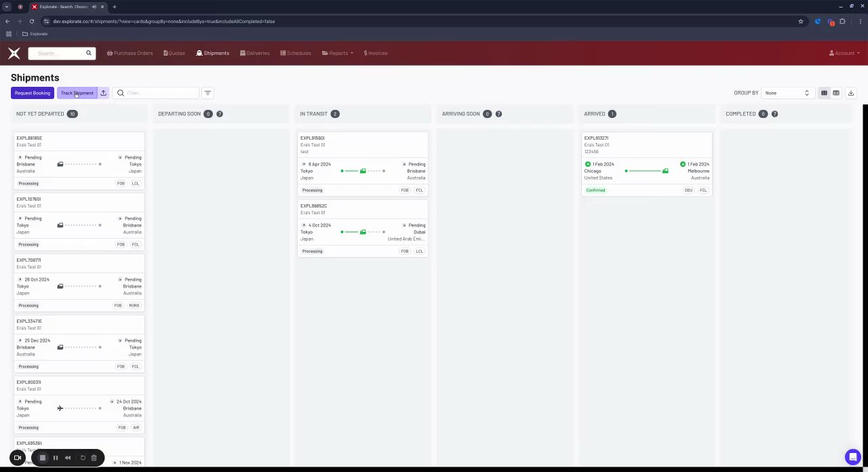Bookmark this page with the star icon
Viewport: 868px width, 472px height.
click(801, 21)
